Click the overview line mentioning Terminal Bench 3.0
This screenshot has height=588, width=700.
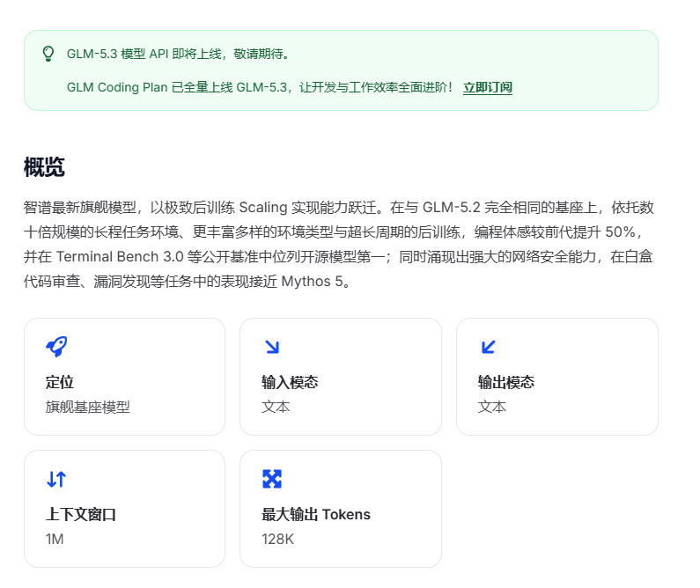coord(338,256)
